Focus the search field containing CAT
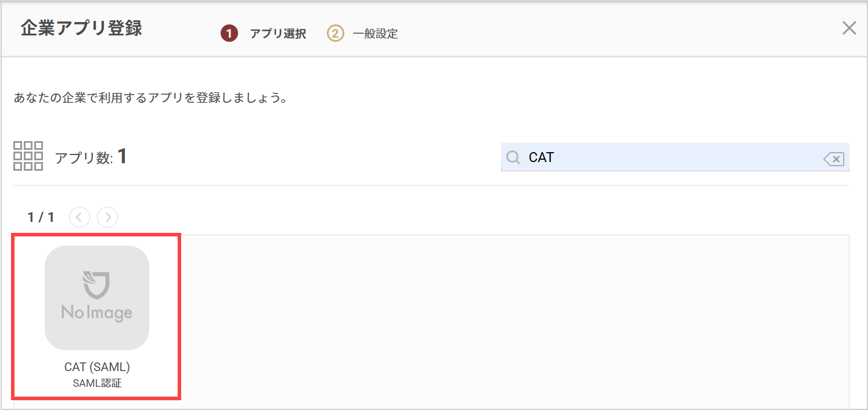This screenshot has width=868, height=410. tap(675, 157)
